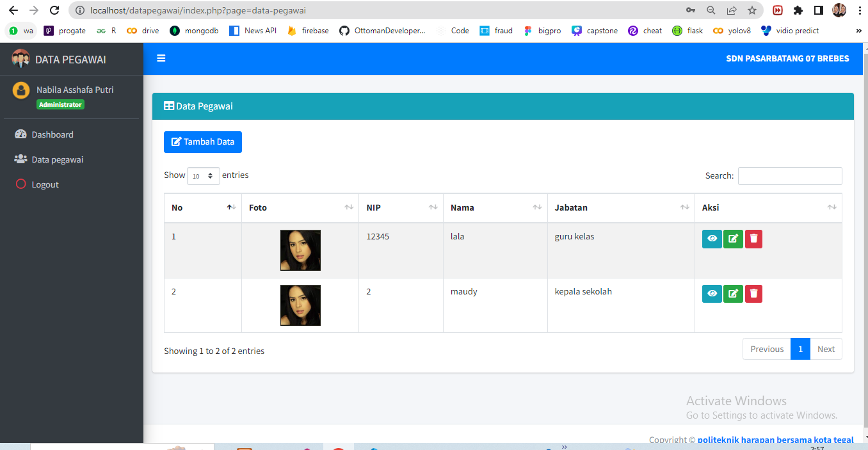Viewport: 868px width, 450px height.
Task: Delete record of lala via red trash icon
Action: [x=753, y=238]
